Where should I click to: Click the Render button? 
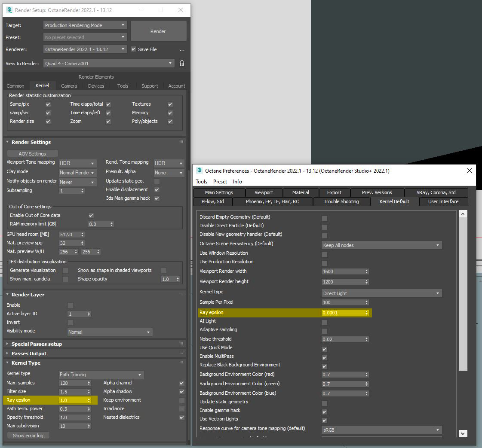[158, 31]
